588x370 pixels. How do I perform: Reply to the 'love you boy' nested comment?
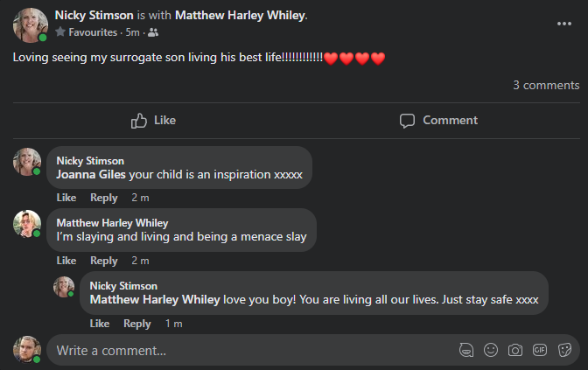[136, 324]
